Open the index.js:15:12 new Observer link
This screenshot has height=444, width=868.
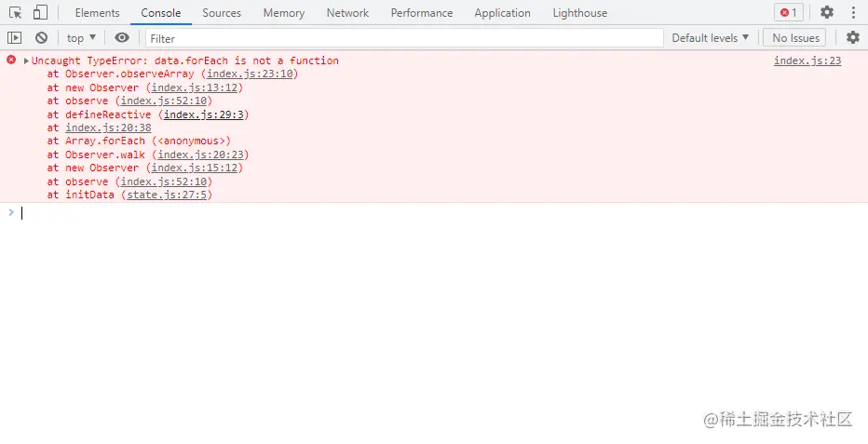click(x=194, y=168)
